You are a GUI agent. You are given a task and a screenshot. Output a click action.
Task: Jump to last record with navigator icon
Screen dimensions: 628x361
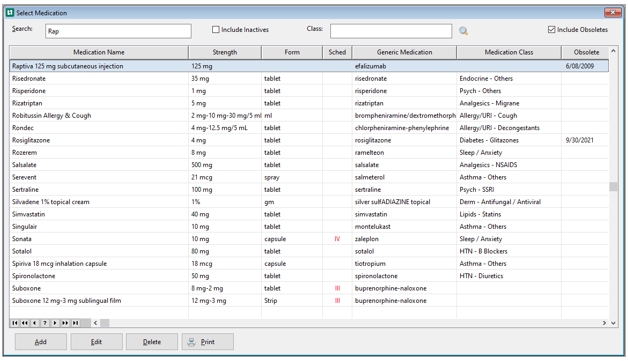75,323
